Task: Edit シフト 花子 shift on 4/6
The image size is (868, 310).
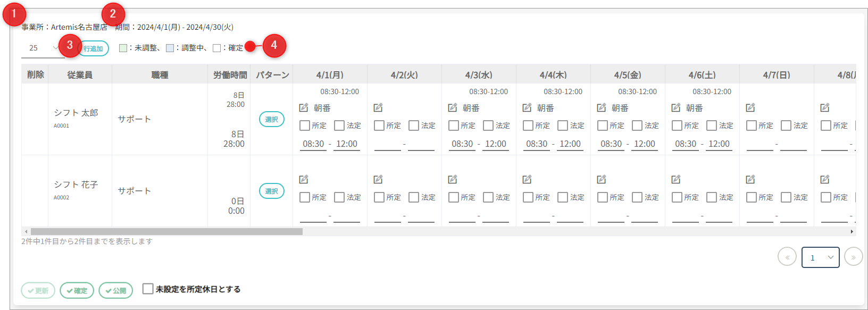Action: coord(676,180)
